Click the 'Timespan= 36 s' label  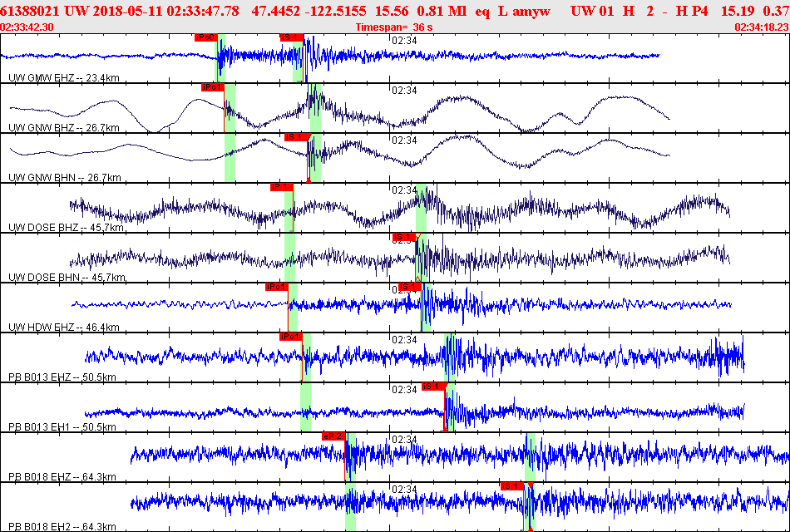394,27
